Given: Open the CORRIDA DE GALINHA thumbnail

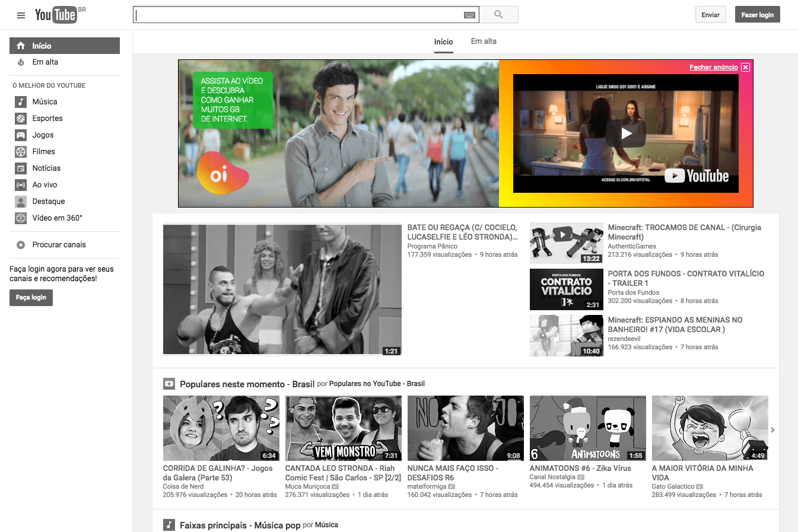Looking at the screenshot, I should tap(221, 428).
